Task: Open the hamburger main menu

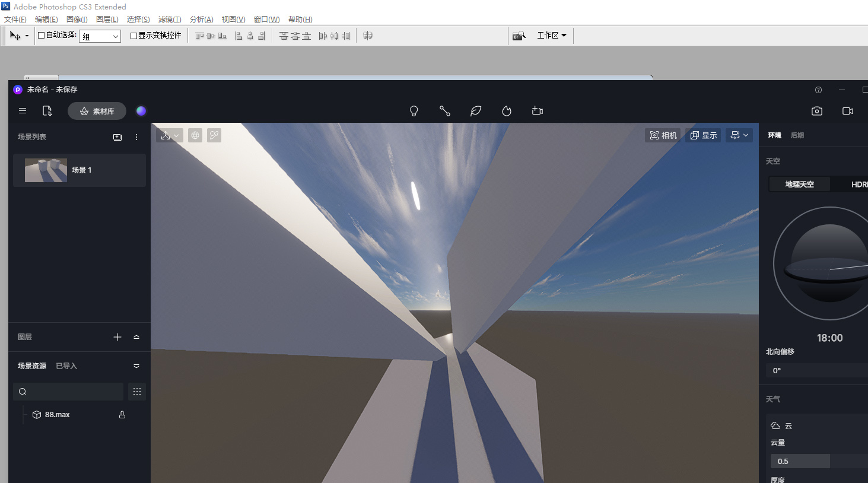Action: (23, 111)
